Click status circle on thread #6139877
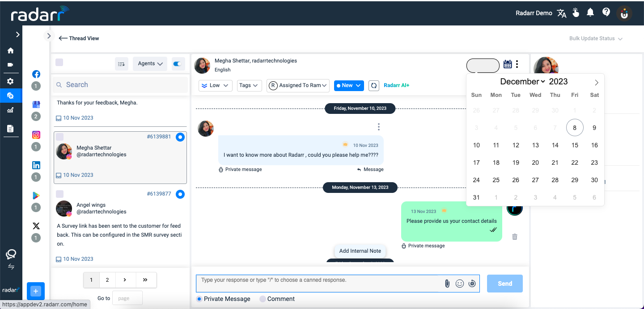Image resolution: width=644 pixels, height=309 pixels. point(180,194)
